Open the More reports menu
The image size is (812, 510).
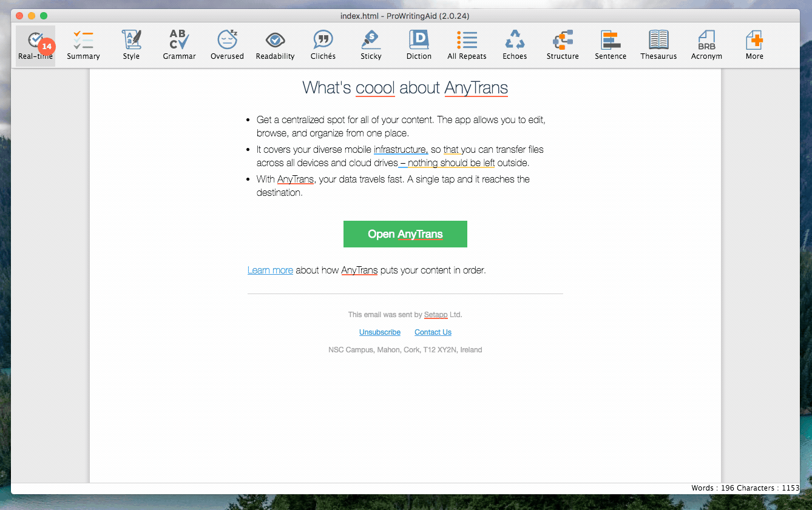click(754, 46)
